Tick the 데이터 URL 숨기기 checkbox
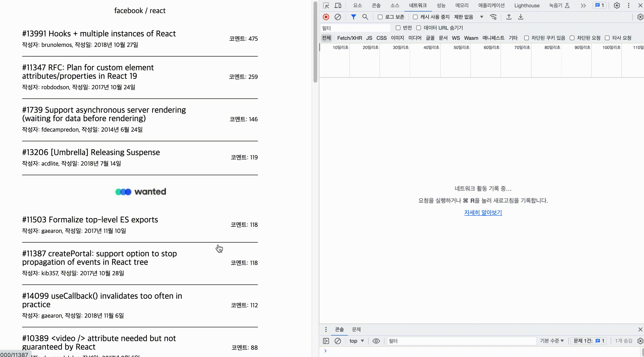Viewport: 644px width, 357px height. point(418,28)
